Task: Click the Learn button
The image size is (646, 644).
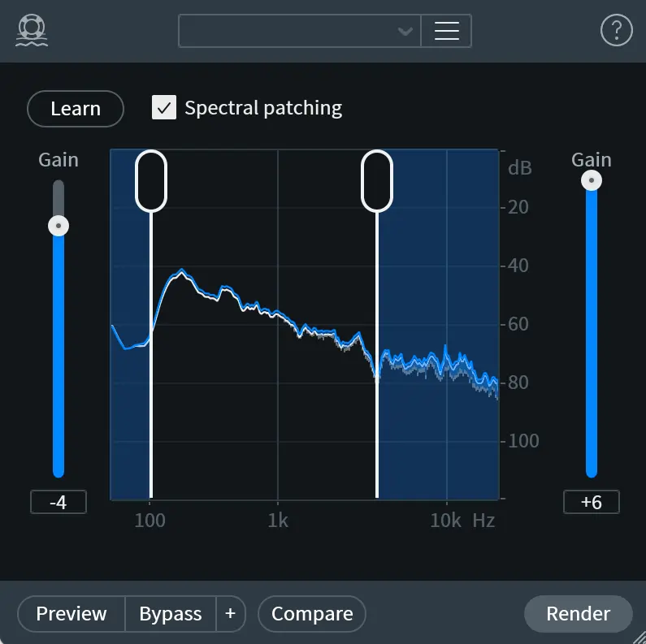Action: tap(76, 109)
